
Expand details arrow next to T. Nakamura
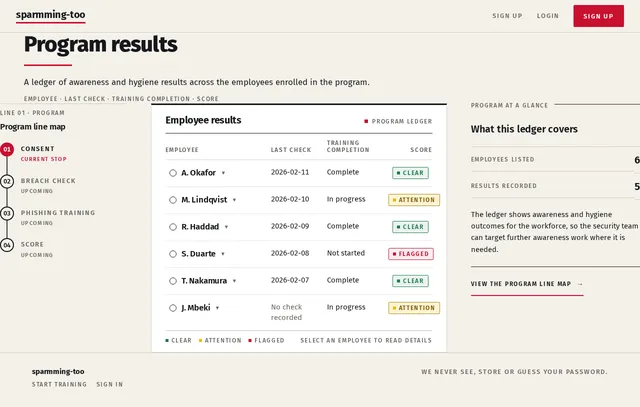point(235,281)
